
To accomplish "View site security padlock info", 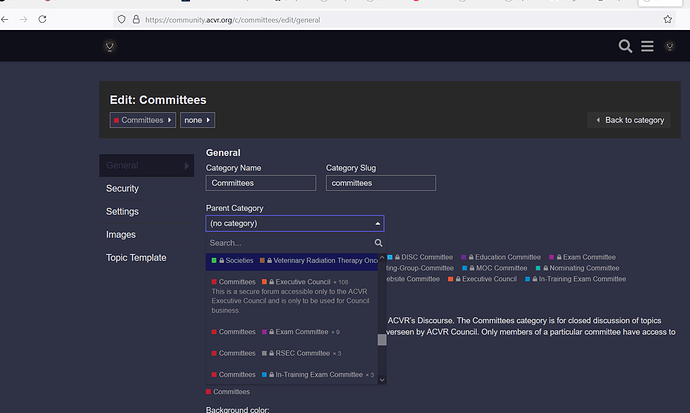I will coord(136,19).
